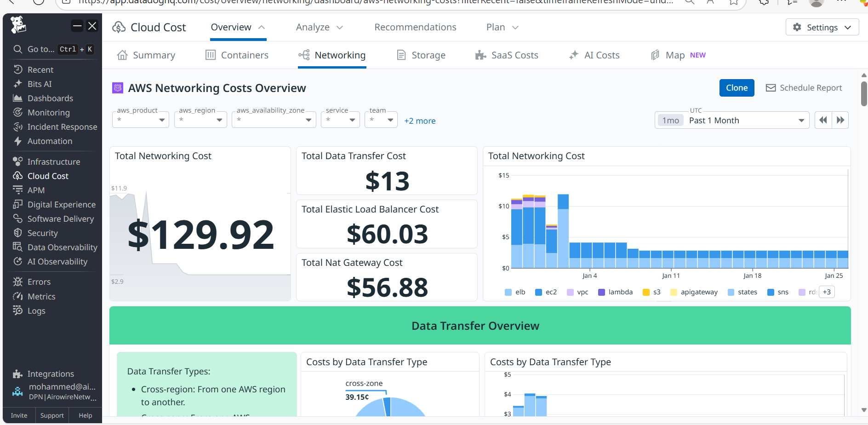The height and width of the screenshot is (425, 868).
Task: Open the aws_product filter dropdown
Action: pyautogui.click(x=141, y=120)
